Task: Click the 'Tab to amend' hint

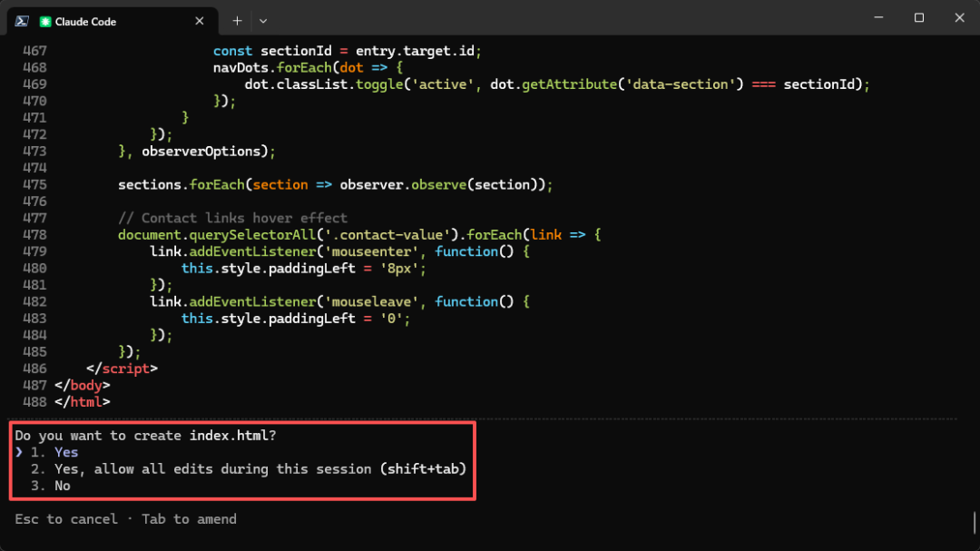Action: [x=189, y=519]
